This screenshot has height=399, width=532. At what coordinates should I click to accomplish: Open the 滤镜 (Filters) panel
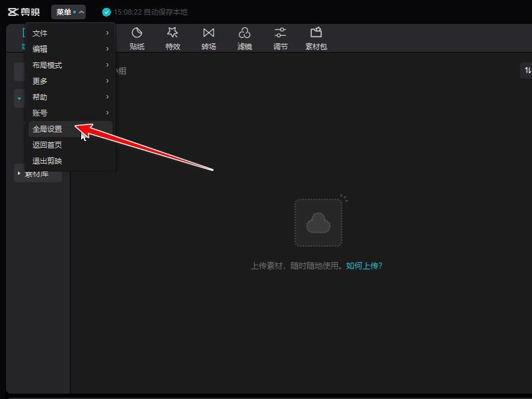pos(245,37)
